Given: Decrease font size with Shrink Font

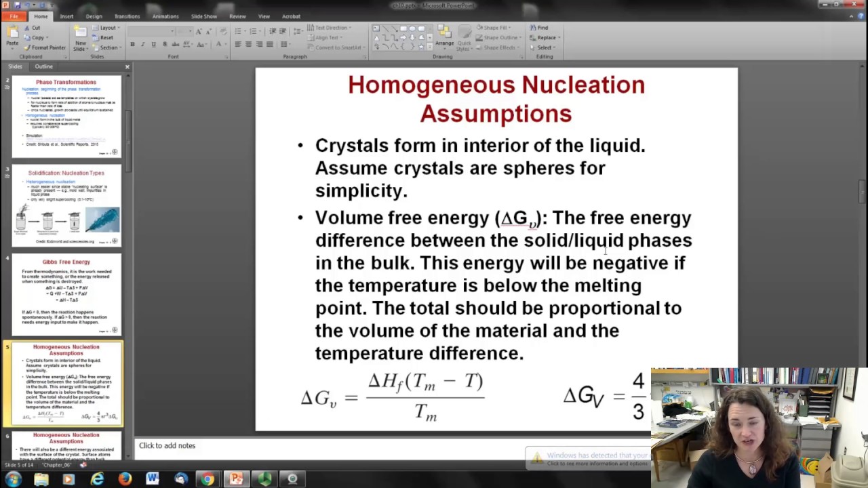Looking at the screenshot, I should point(209,31).
